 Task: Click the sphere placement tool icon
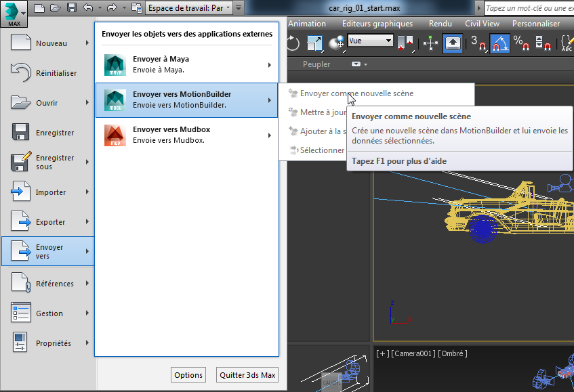coord(336,43)
